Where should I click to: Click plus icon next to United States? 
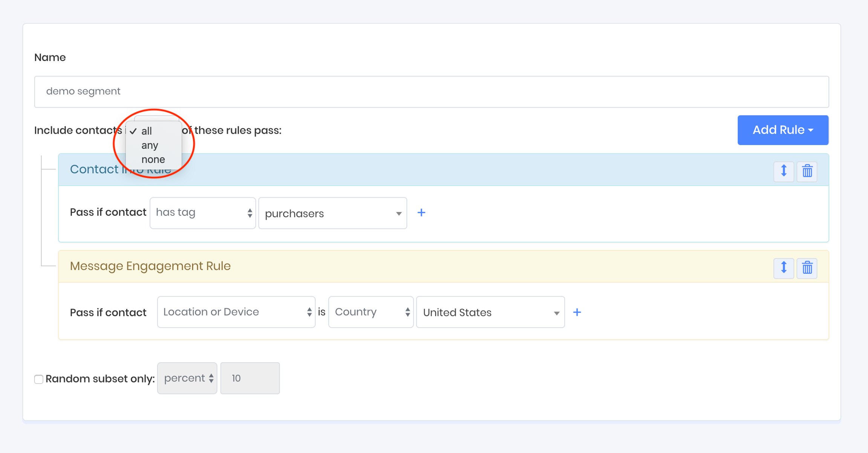click(577, 312)
